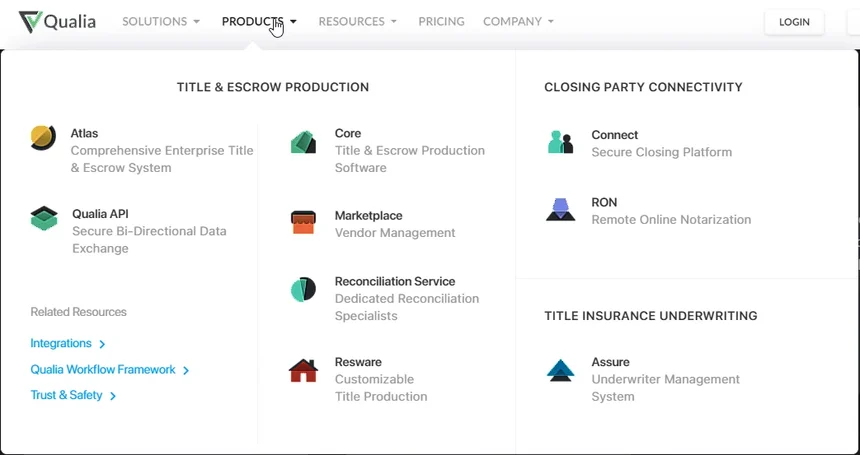Click 'Underwriter Management System' description
Image resolution: width=860 pixels, height=455 pixels.
[x=665, y=388]
